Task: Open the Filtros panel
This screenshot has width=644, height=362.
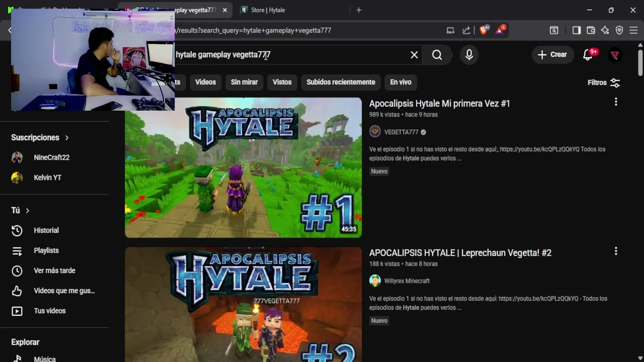Action: (x=604, y=82)
